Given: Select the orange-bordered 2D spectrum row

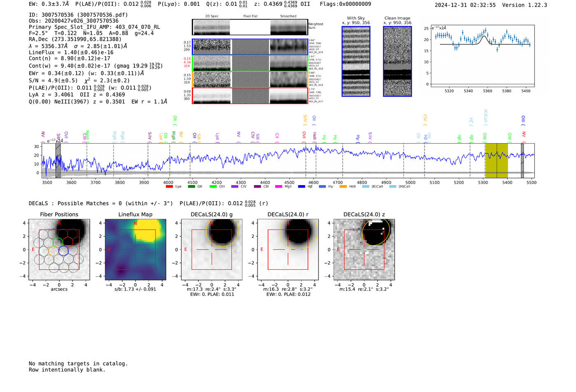Looking at the screenshot, I should tap(250, 79).
